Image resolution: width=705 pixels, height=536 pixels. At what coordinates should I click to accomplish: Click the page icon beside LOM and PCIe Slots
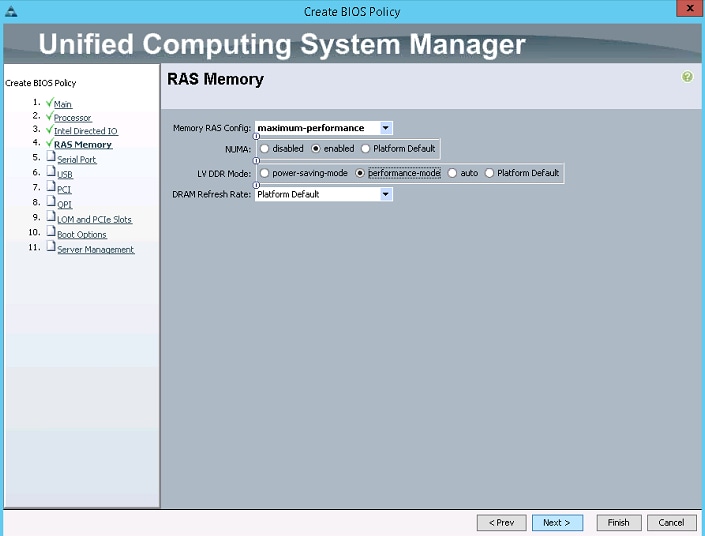pos(51,216)
